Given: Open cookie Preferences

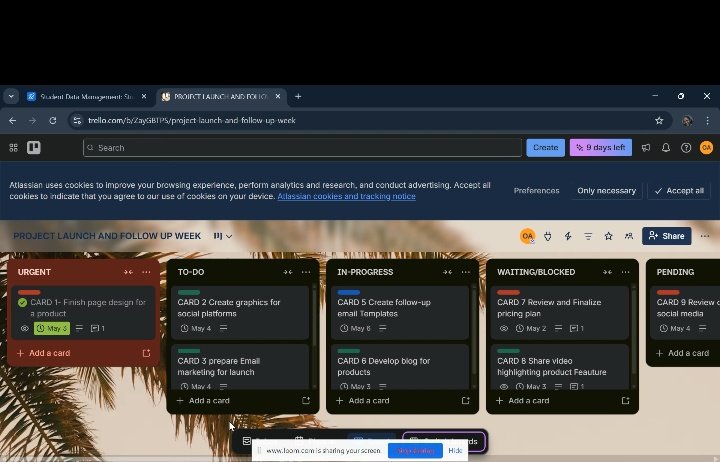Looking at the screenshot, I should tap(536, 191).
